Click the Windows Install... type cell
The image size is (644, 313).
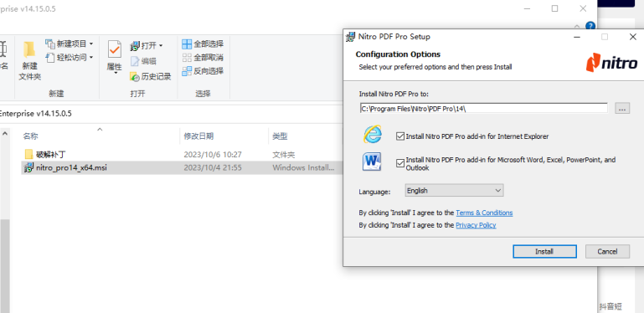[x=303, y=167]
